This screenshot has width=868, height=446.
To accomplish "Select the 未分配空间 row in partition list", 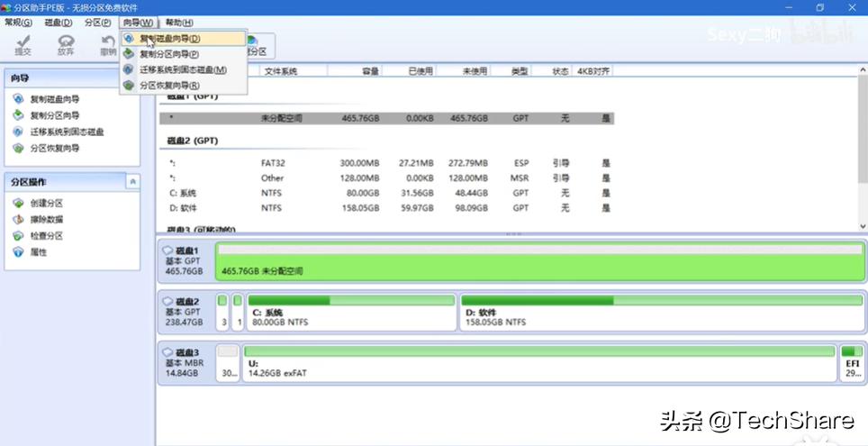I will tap(386, 119).
